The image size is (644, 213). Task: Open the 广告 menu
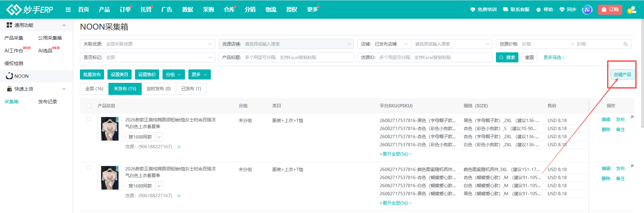point(167,9)
